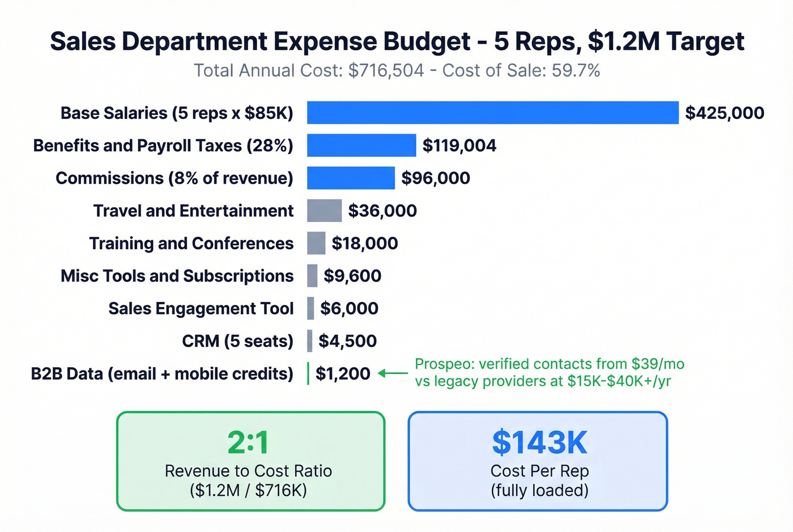Click the Misc Tools and Subscriptions bar
The width and height of the screenshot is (793, 532).
[312, 275]
